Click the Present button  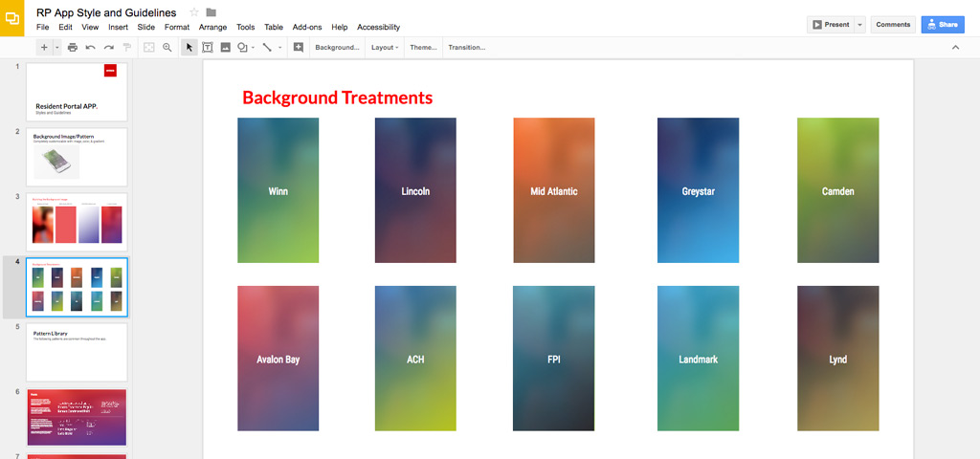click(831, 25)
